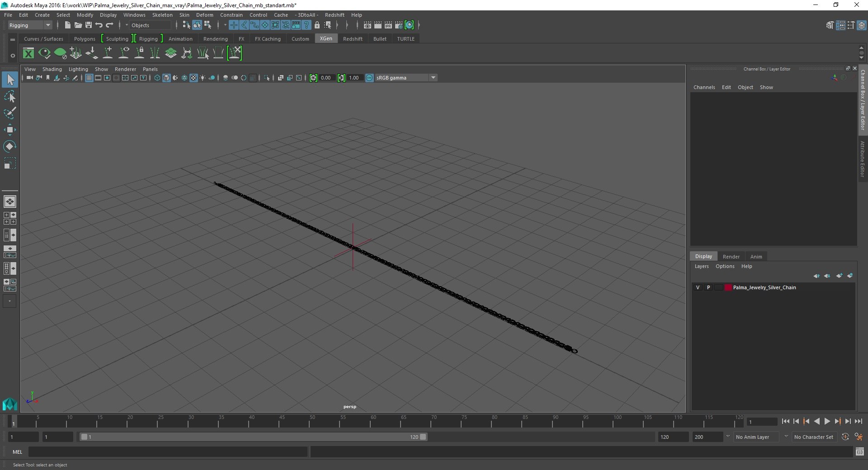Image resolution: width=868 pixels, height=470 pixels.
Task: Open the No Anim Layer dropdown
Action: point(756,437)
